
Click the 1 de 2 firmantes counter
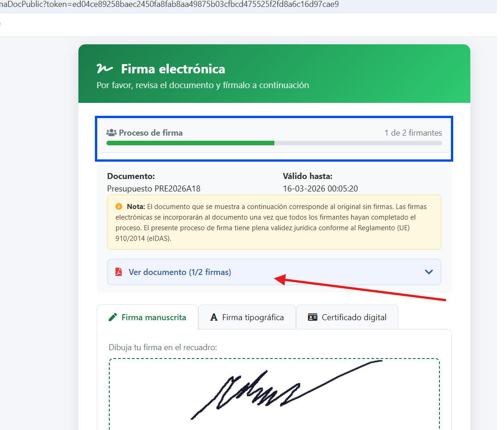click(413, 133)
